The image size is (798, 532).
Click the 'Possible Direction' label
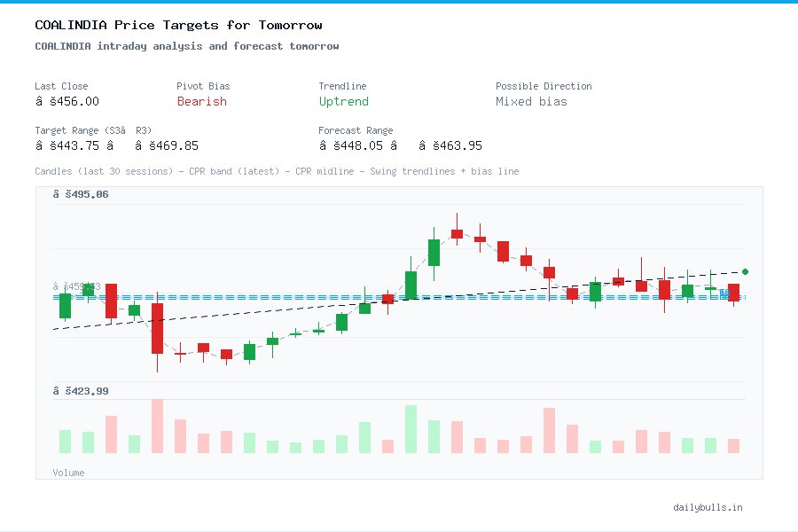(544, 86)
